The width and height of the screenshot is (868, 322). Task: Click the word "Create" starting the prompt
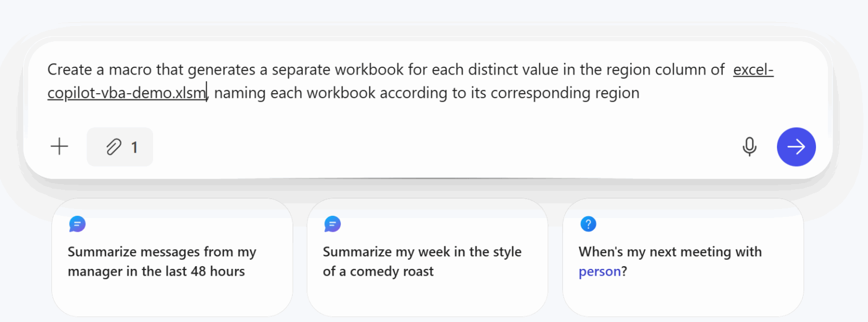(x=65, y=70)
